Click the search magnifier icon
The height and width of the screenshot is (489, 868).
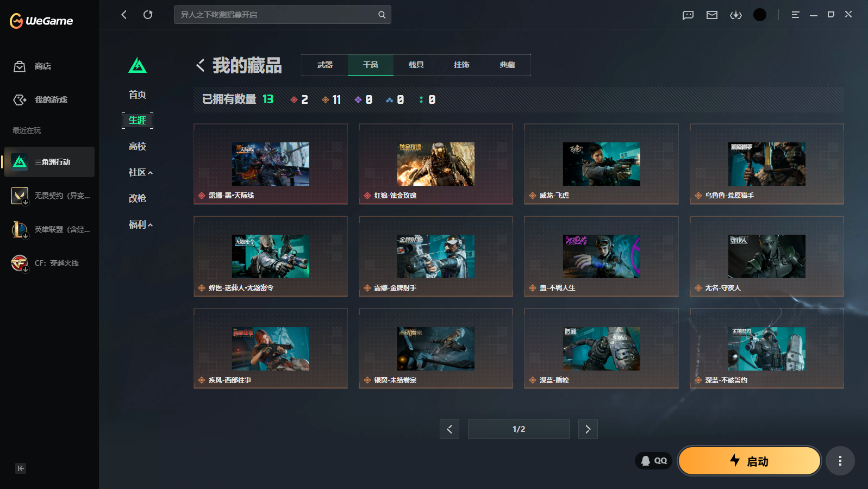[382, 15]
